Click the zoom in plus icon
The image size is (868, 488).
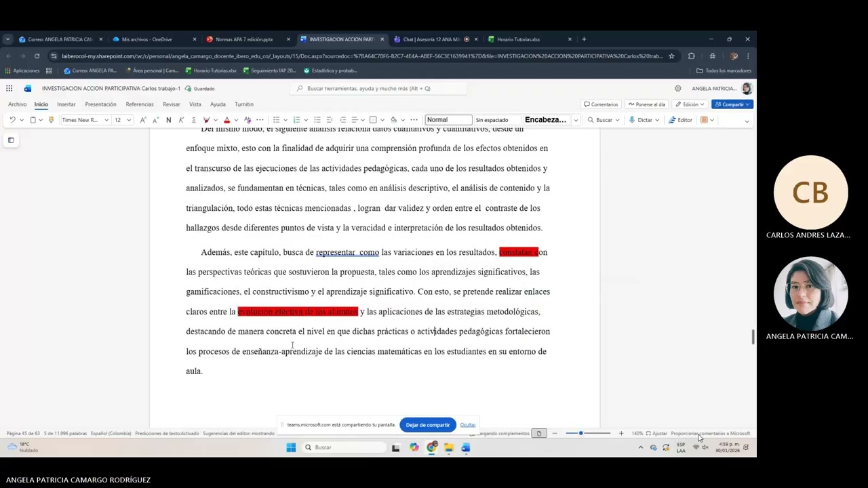tap(620, 433)
